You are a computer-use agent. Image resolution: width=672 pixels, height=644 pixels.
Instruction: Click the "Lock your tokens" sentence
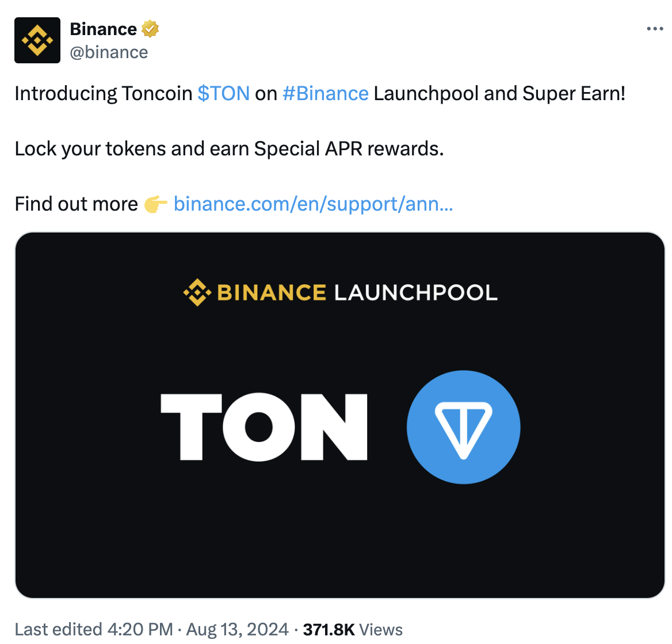pos(229,148)
